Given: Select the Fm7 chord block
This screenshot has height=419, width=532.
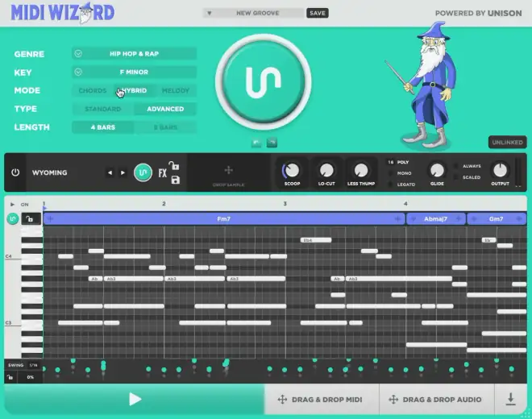Looking at the screenshot, I should [x=224, y=219].
